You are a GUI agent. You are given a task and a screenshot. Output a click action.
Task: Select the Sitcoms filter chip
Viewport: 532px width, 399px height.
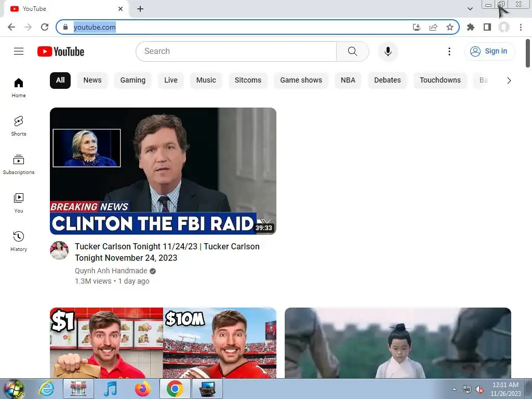click(248, 81)
